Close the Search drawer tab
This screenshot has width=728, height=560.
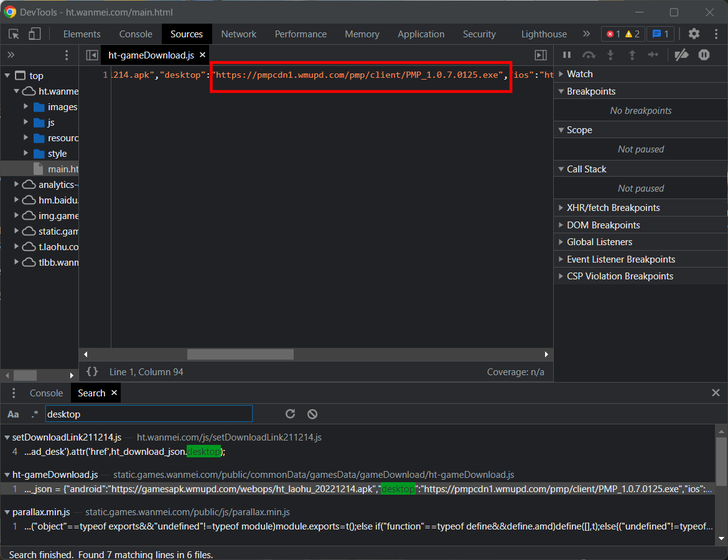tap(114, 393)
